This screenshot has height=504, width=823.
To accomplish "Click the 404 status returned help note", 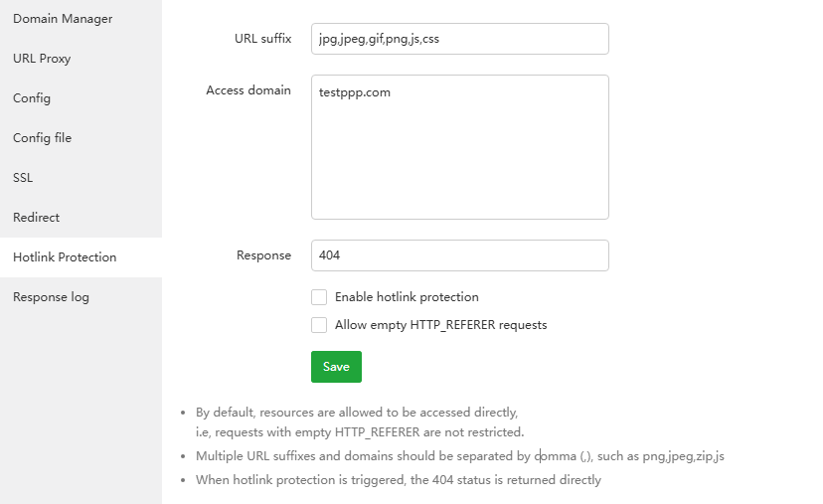I will click(x=398, y=480).
